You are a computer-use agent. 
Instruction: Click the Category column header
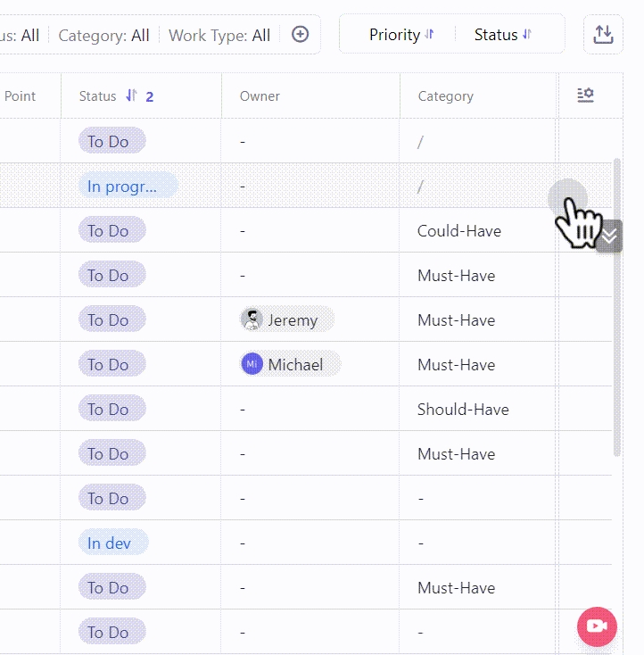point(445,95)
